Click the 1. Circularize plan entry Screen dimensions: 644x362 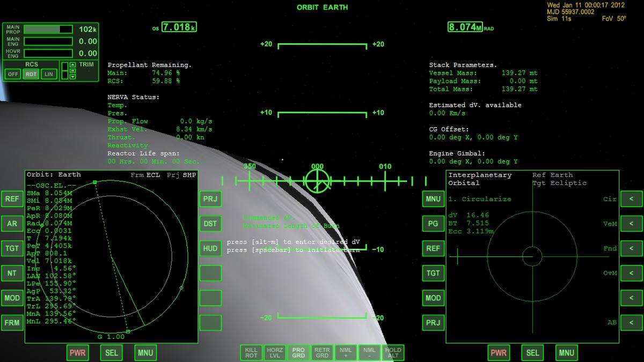coord(480,199)
